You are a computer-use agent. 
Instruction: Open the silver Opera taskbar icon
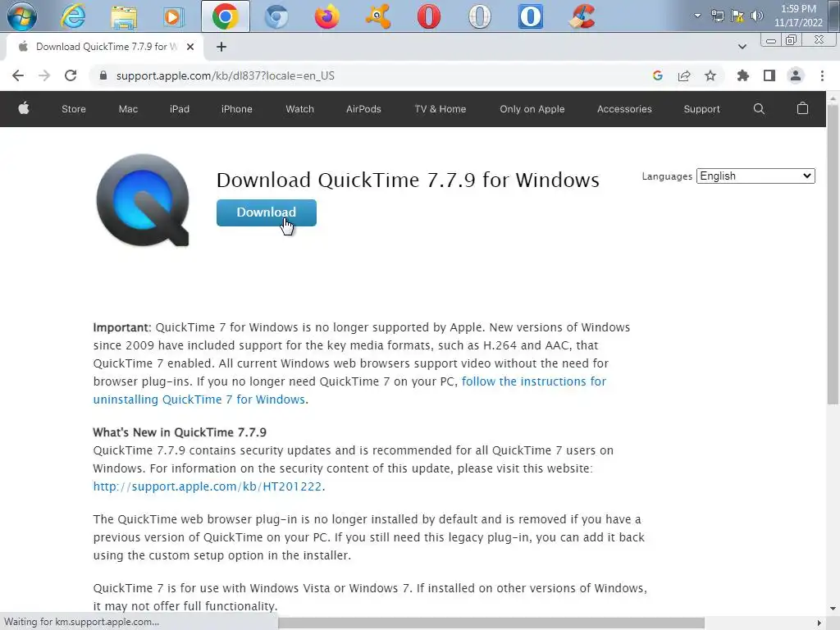pyautogui.click(x=479, y=16)
